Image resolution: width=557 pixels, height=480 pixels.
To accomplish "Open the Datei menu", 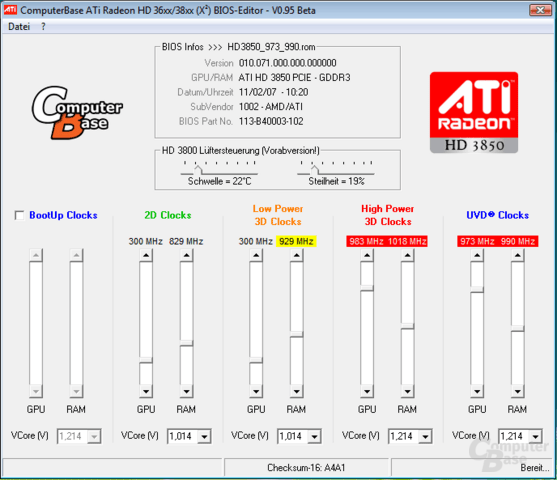I will [19, 27].
